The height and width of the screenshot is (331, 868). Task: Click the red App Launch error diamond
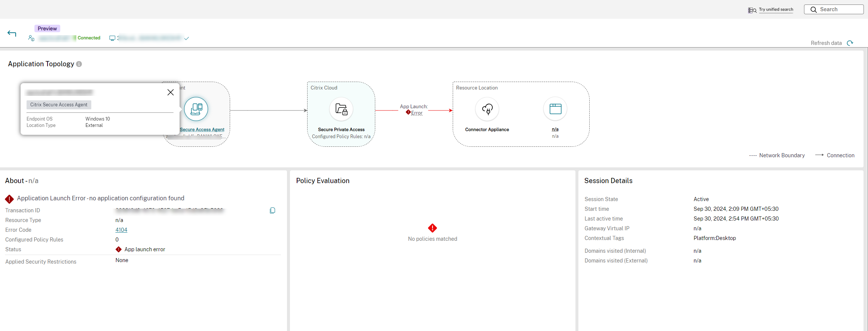408,112
